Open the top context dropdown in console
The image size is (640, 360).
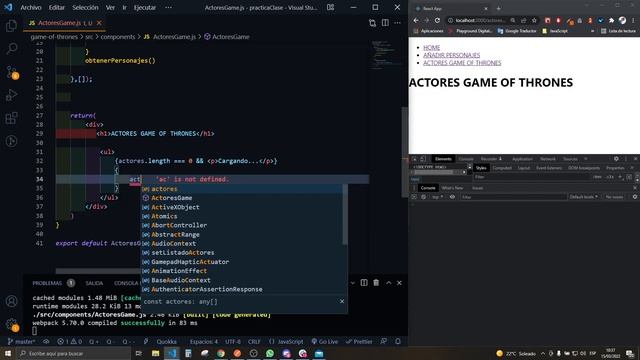(x=437, y=197)
